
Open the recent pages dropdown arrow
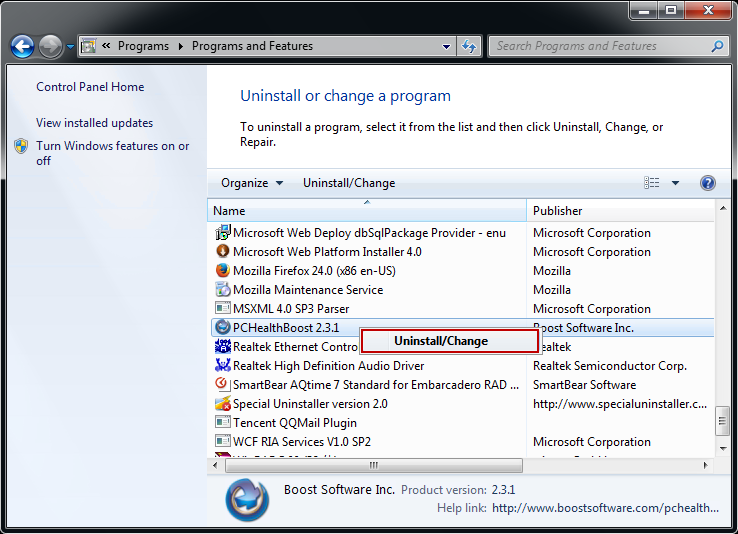point(70,46)
